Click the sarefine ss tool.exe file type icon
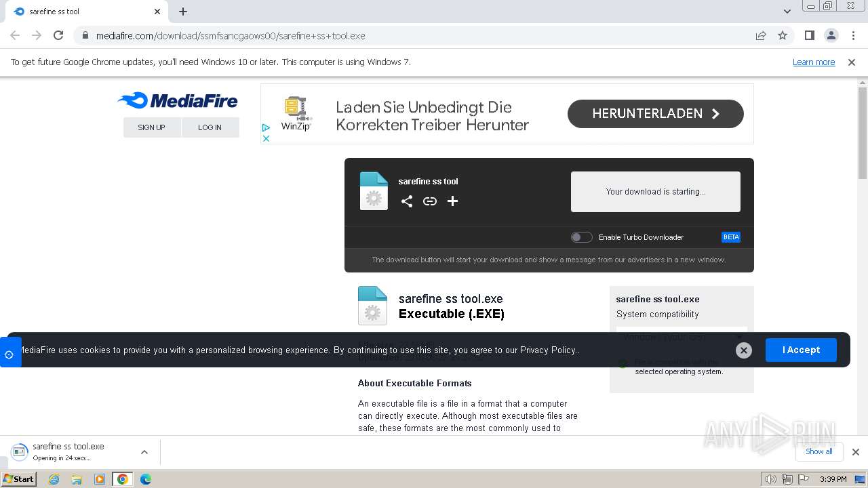868x488 pixels. [x=372, y=306]
